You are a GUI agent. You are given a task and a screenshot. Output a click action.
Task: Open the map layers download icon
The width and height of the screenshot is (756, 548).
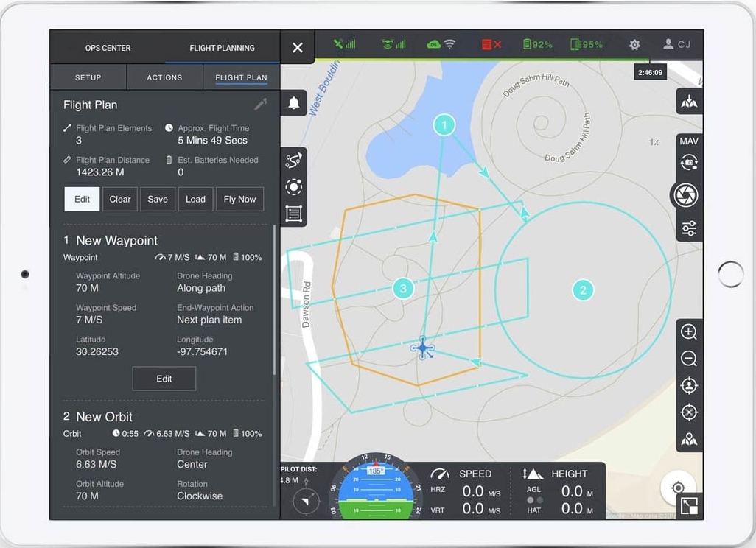pyautogui.click(x=689, y=102)
